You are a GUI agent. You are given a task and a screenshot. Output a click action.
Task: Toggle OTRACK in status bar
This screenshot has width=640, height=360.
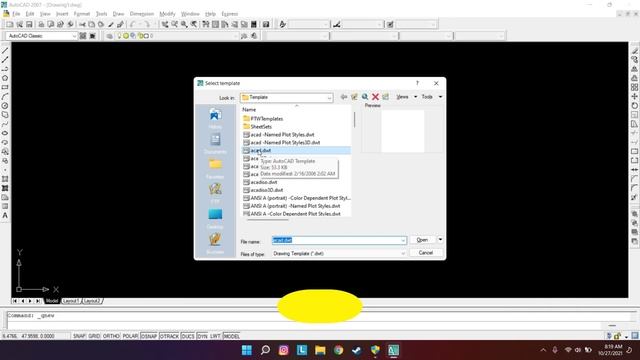[169, 336]
